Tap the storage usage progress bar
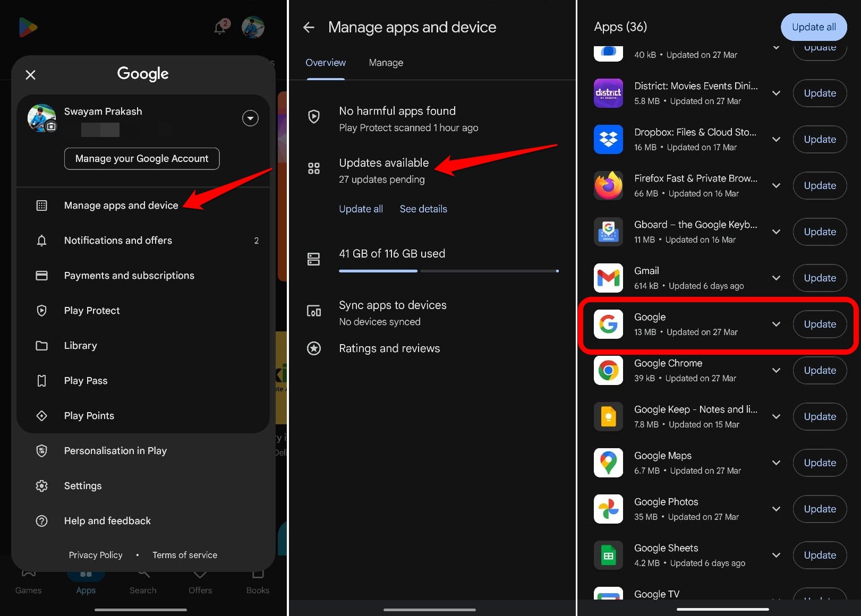This screenshot has height=616, width=861. 448,271
